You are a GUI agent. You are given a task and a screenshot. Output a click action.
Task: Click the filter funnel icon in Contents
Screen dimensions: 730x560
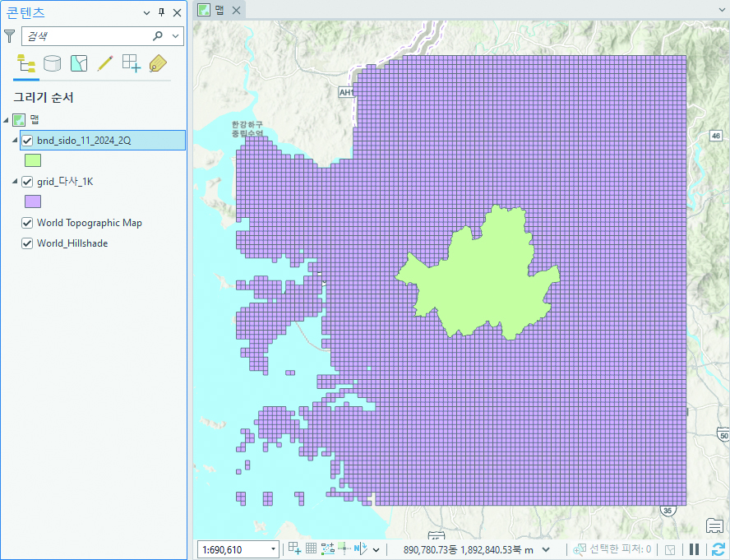coord(10,36)
